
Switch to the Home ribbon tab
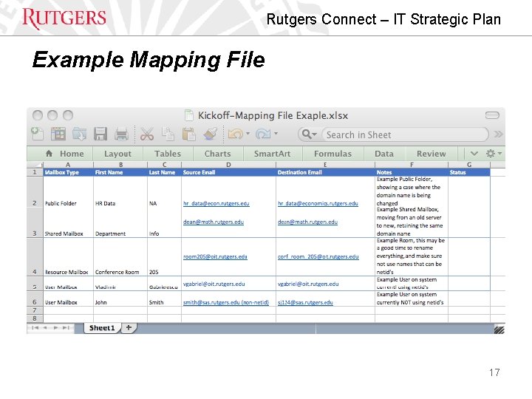[x=64, y=154]
